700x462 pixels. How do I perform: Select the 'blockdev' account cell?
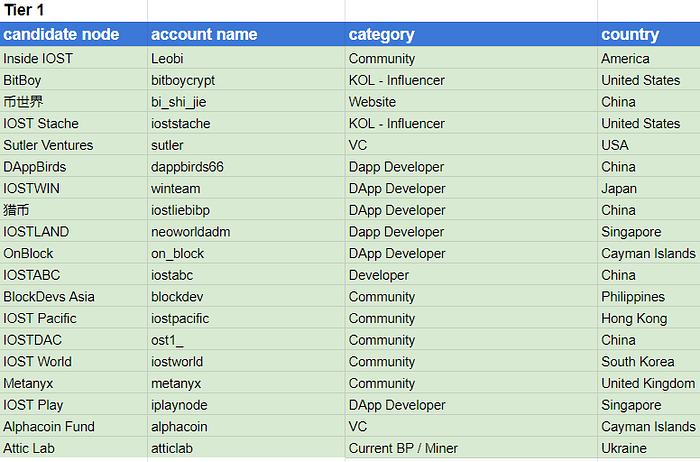coord(246,297)
